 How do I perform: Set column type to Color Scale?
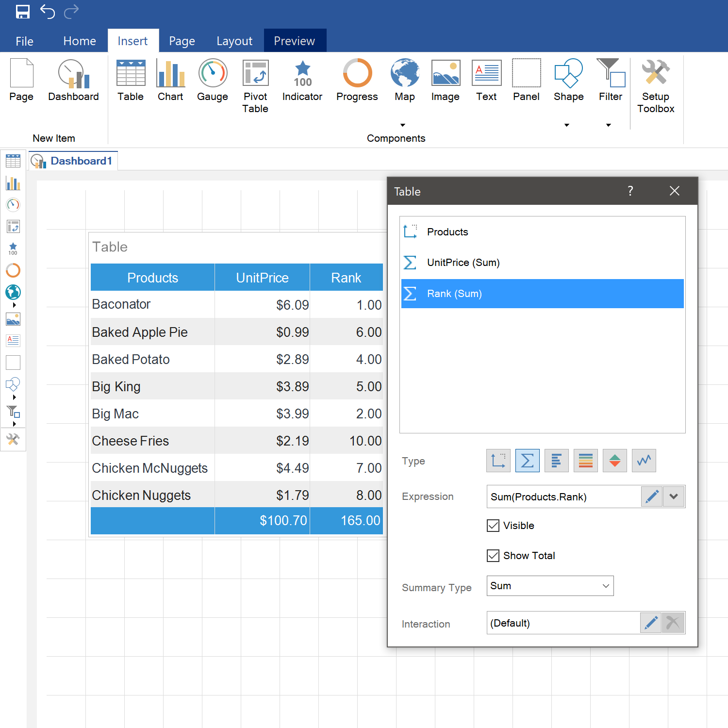pyautogui.click(x=586, y=461)
